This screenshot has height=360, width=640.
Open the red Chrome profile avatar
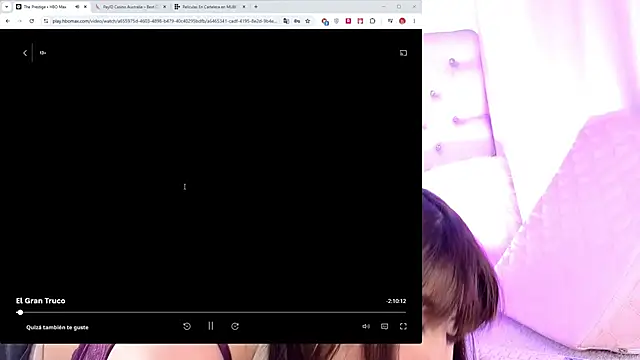point(402,21)
